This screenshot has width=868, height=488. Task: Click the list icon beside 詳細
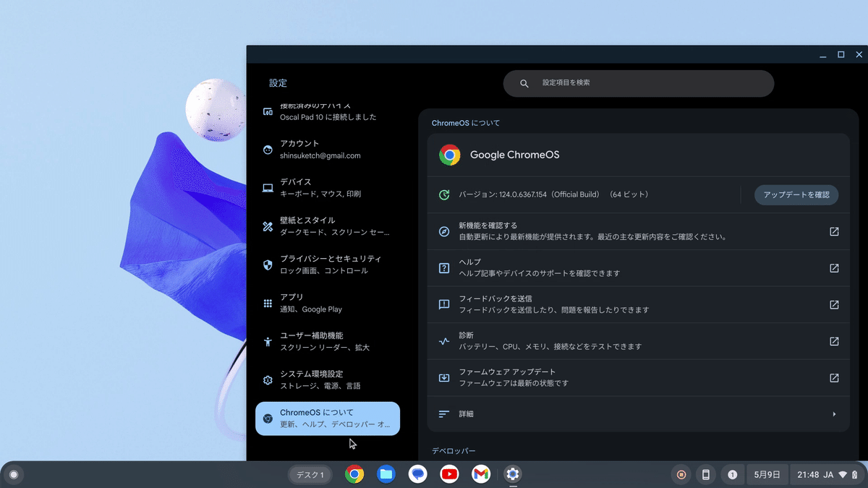444,414
